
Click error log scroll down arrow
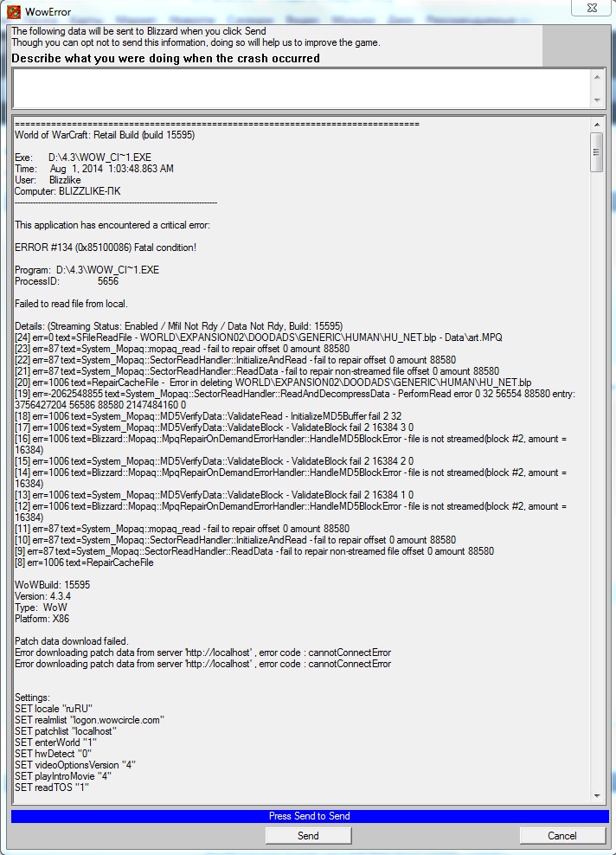tap(598, 796)
